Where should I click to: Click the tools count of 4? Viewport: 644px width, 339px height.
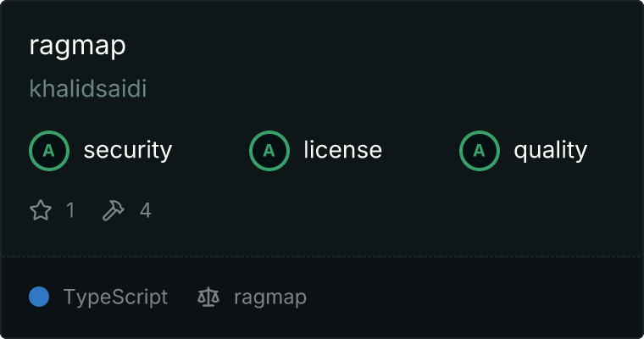point(146,210)
